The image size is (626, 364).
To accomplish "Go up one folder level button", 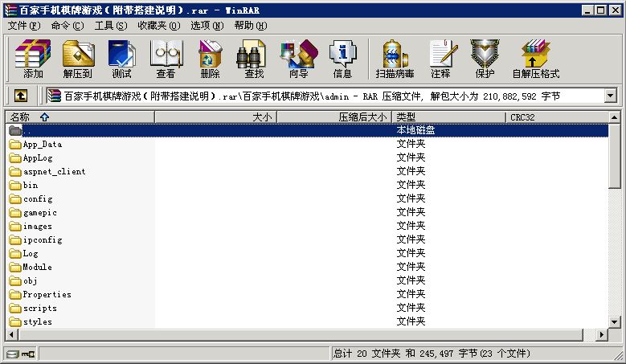I will click(x=21, y=96).
